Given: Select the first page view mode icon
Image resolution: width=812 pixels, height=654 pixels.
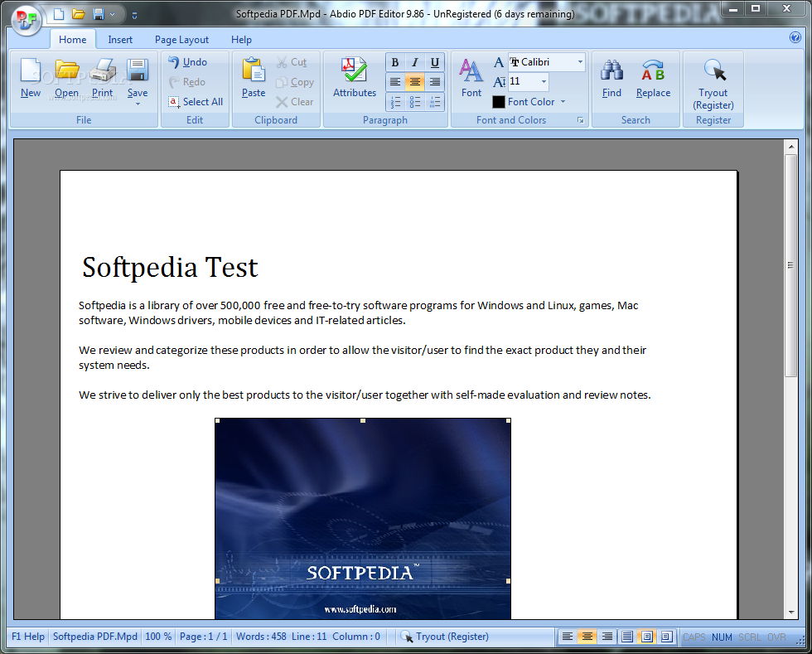Looking at the screenshot, I should (x=627, y=637).
